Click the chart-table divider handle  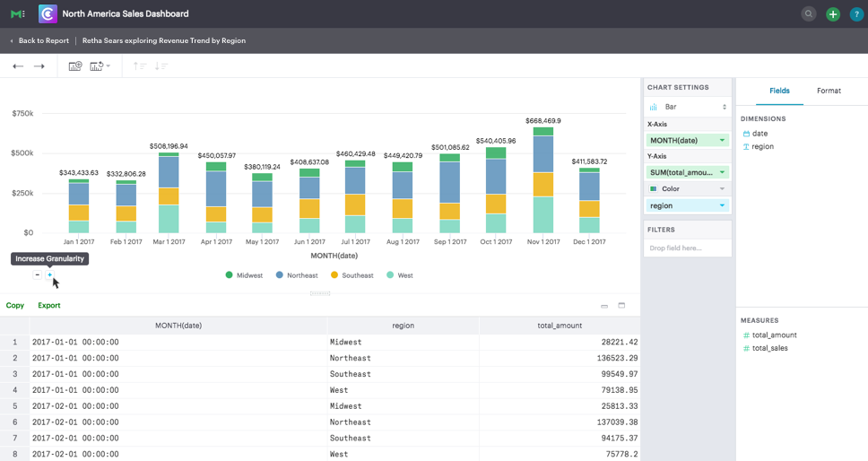click(320, 294)
